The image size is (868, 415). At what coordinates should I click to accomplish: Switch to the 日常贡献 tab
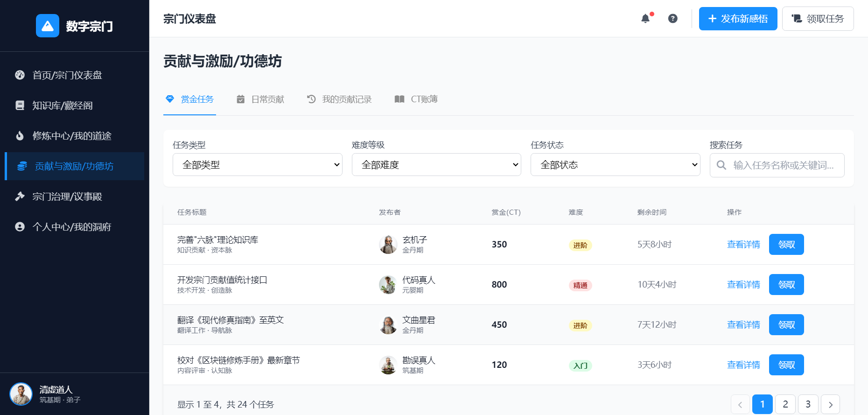(x=260, y=99)
